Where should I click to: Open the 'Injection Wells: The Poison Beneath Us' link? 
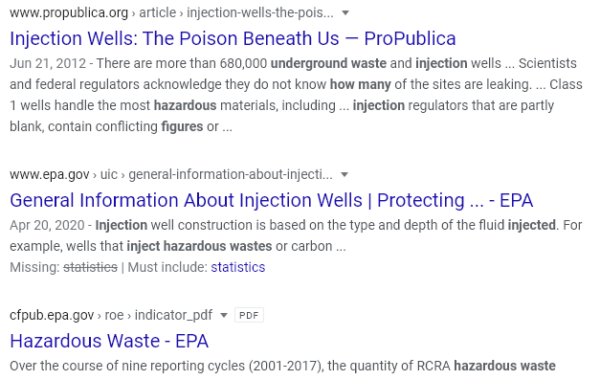pos(233,38)
